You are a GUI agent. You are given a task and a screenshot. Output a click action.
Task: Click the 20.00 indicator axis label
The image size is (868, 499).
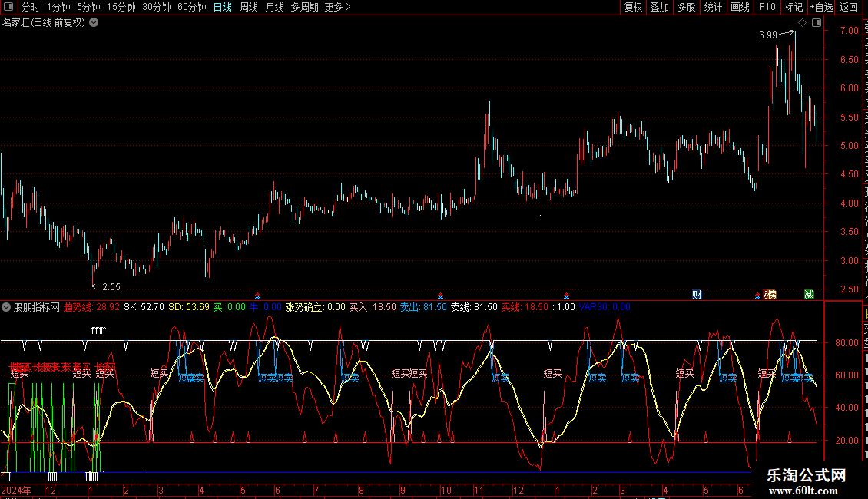(x=846, y=441)
